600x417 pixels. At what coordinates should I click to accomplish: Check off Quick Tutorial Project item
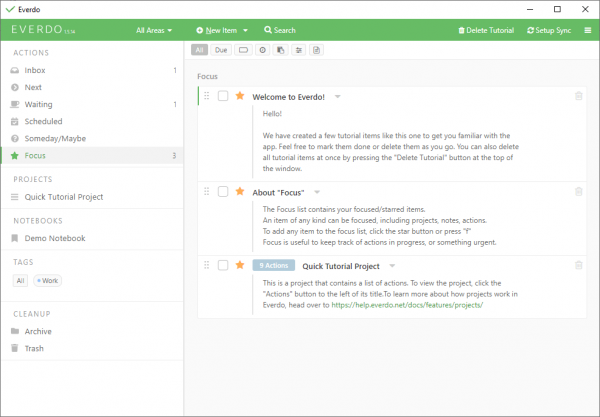[x=223, y=265]
